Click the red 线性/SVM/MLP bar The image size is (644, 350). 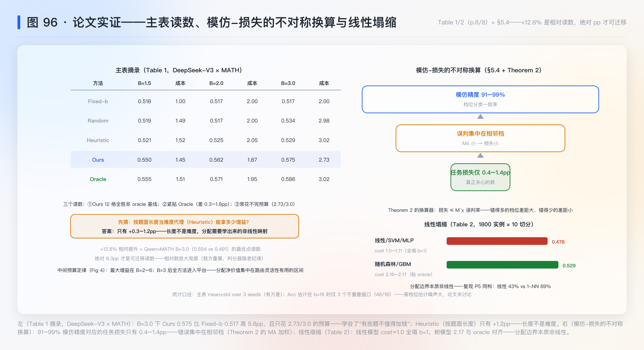click(x=497, y=241)
